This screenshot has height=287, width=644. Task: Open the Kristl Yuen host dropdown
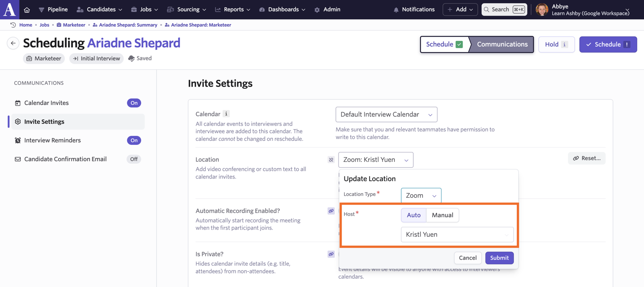click(457, 235)
